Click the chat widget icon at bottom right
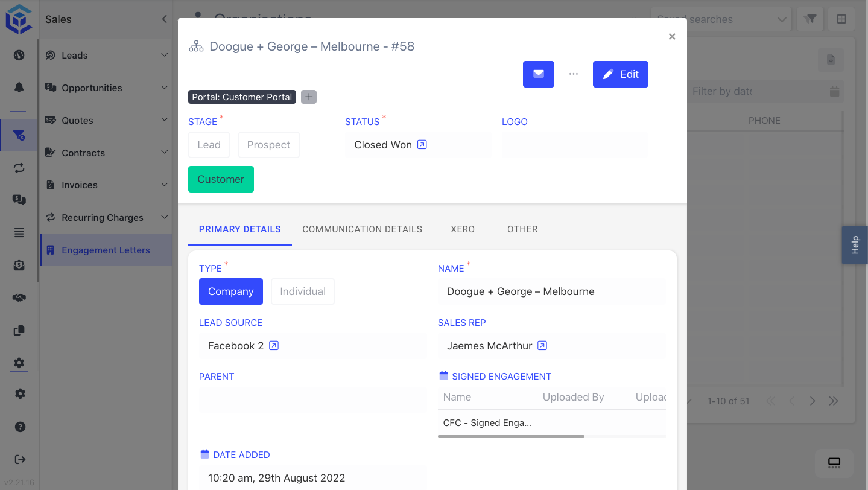Screen dimensions: 868x490 point(834,463)
